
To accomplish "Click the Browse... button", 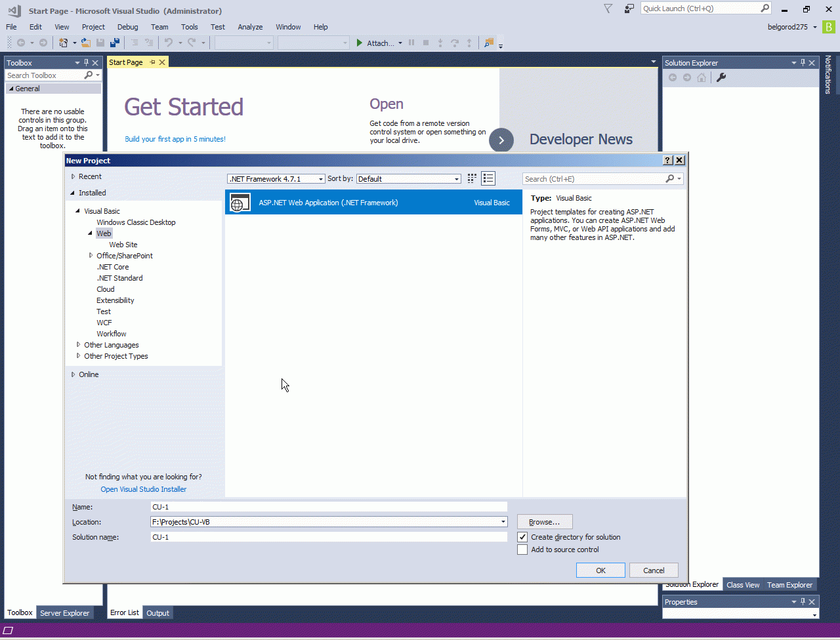I will pyautogui.click(x=545, y=522).
